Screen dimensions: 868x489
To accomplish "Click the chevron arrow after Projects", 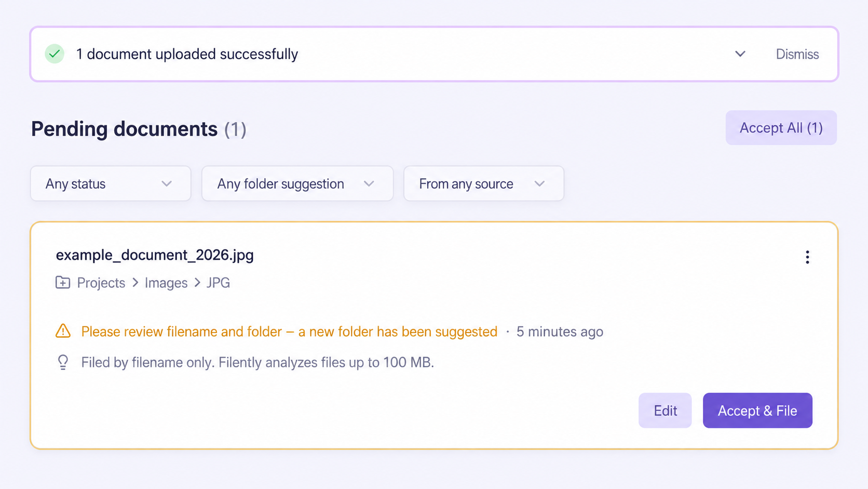I will point(135,283).
